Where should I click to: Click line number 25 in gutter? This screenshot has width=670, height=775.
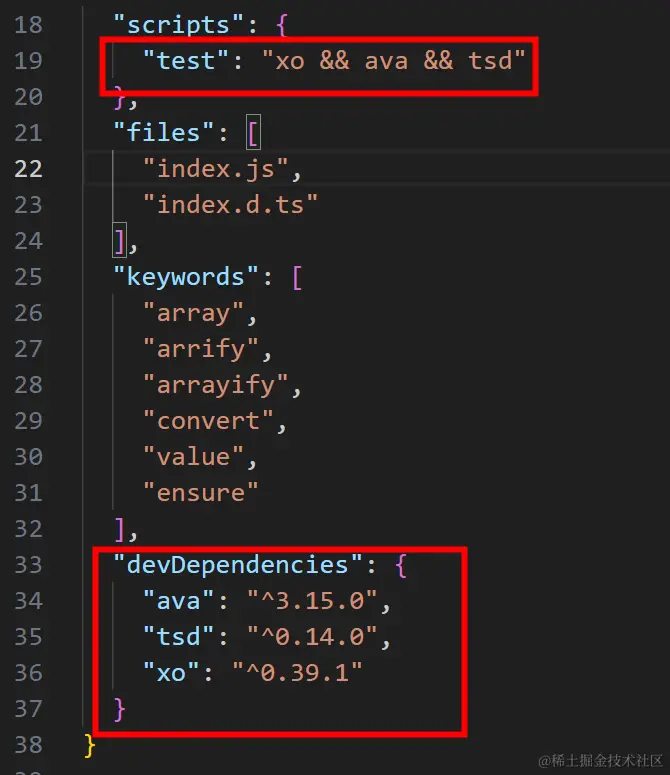[x=28, y=277]
